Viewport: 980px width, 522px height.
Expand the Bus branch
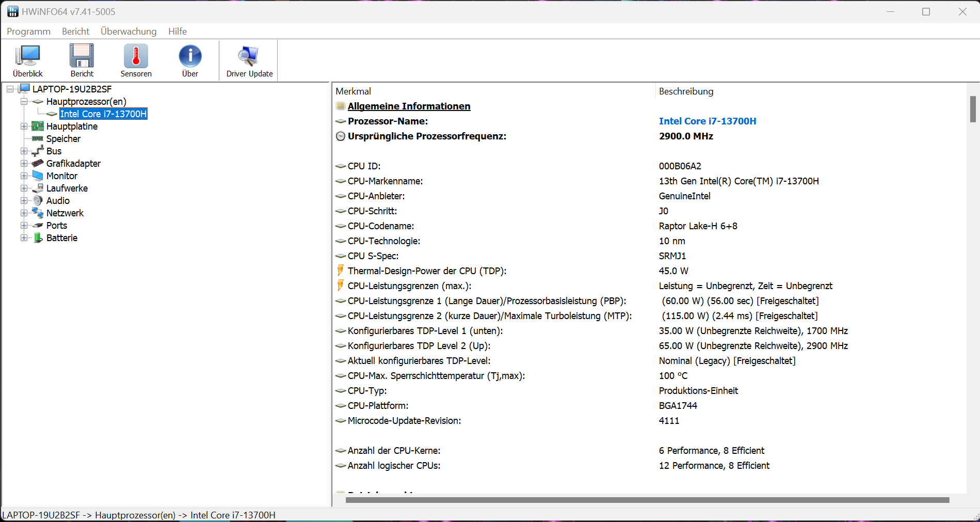[x=24, y=151]
